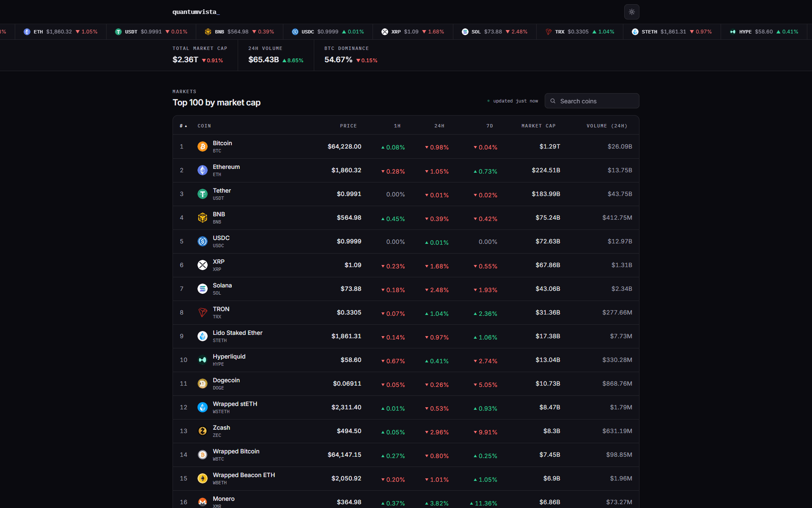Click the STETH icon in ticker
The image size is (812, 508).
pos(635,32)
